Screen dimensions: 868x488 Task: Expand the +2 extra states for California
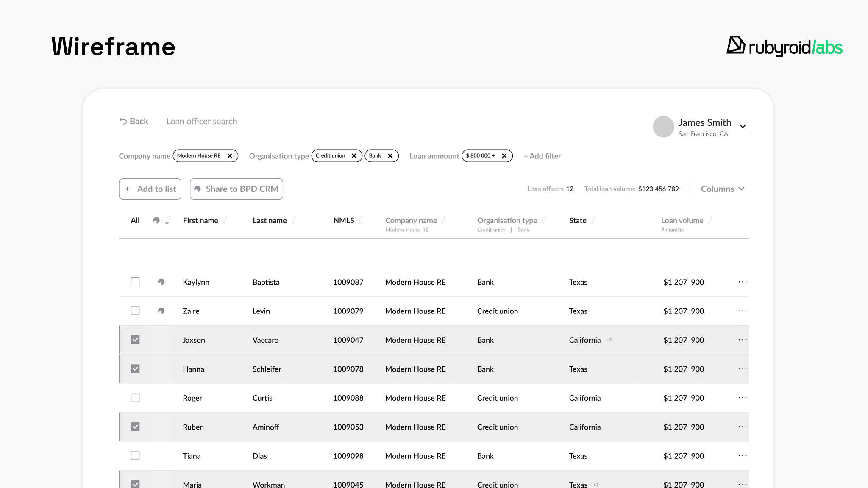(609, 340)
